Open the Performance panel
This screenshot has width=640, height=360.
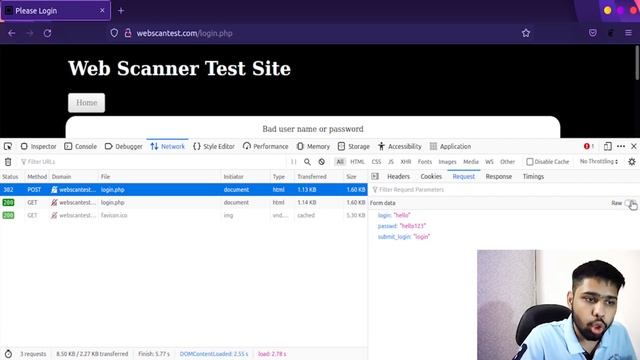point(265,146)
